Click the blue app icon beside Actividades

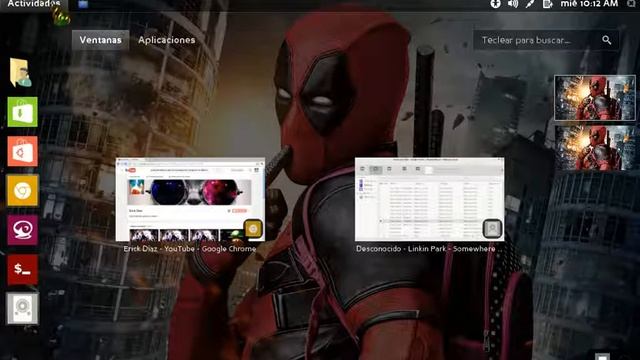83,4
